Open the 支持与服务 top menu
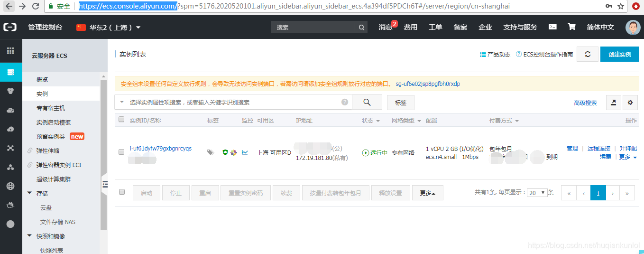This screenshot has width=644, height=254. pos(520,28)
